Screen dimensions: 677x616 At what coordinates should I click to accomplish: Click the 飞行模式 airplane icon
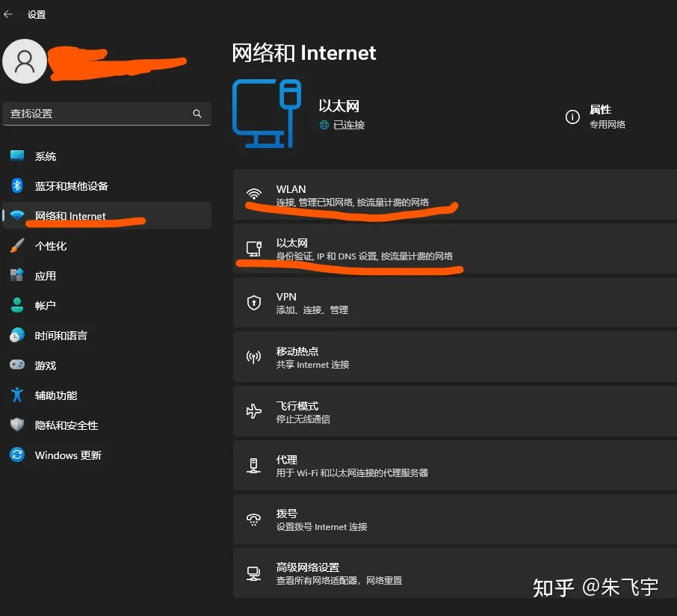coord(254,411)
